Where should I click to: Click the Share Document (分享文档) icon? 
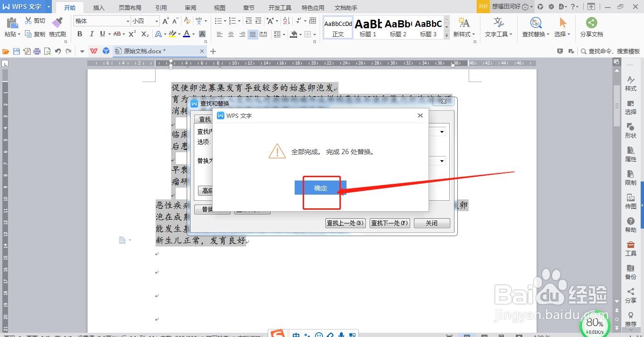point(591,22)
